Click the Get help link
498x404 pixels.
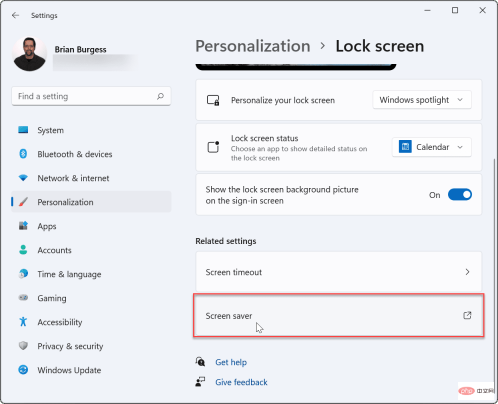(x=231, y=362)
